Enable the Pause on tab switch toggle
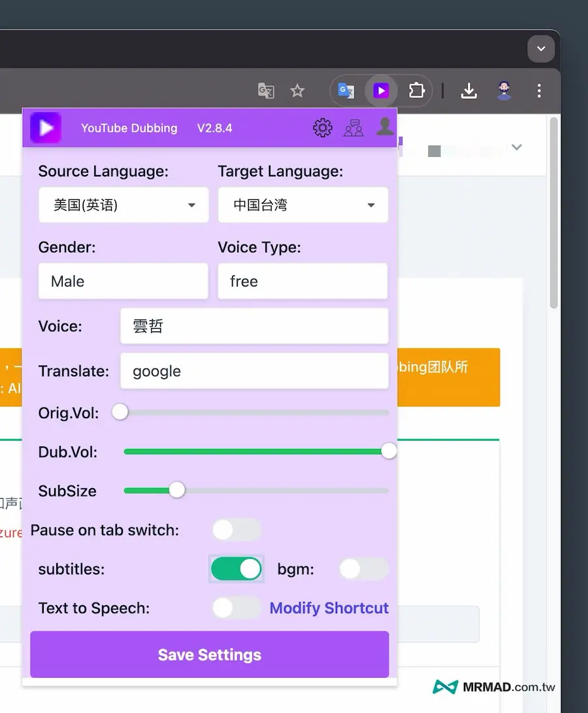This screenshot has height=713, width=588. (x=236, y=530)
